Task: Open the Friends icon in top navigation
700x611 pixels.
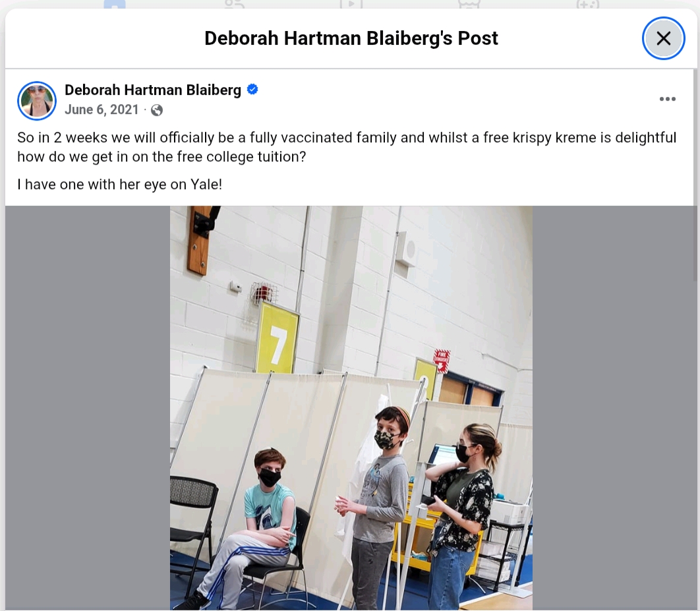Action: coord(235,5)
